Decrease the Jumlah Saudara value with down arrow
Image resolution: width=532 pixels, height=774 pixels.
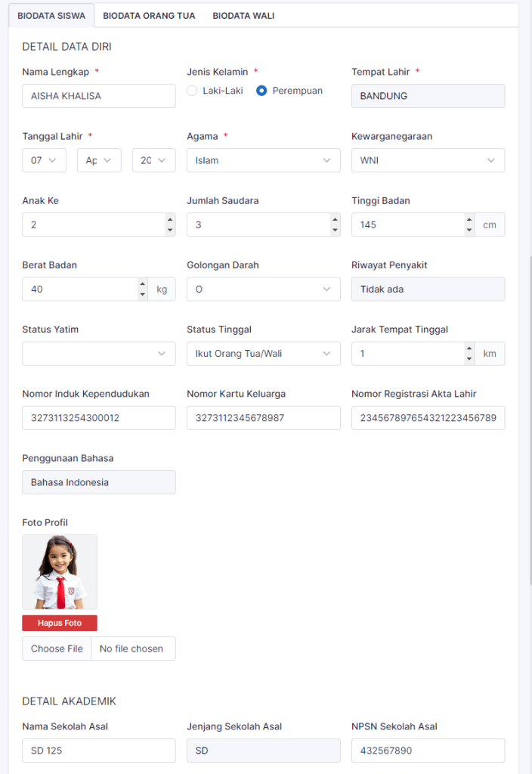click(x=334, y=230)
